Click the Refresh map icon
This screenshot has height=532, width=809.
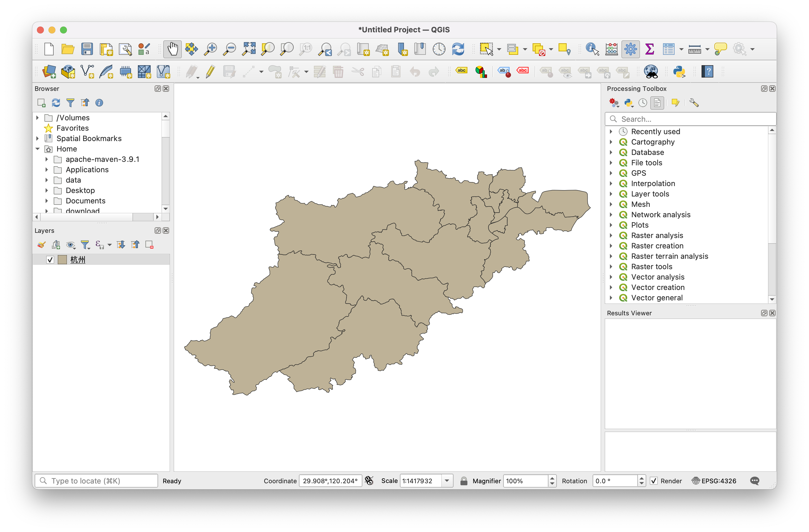click(x=458, y=49)
